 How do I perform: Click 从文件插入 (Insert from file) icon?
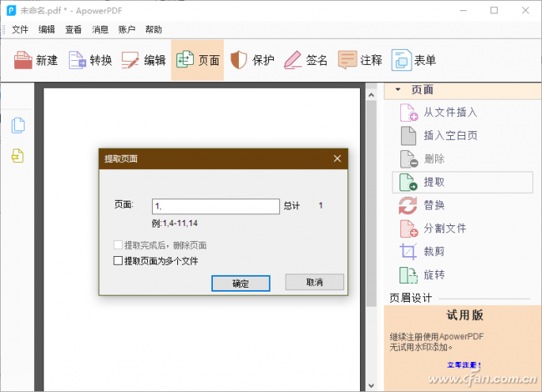pos(408,112)
